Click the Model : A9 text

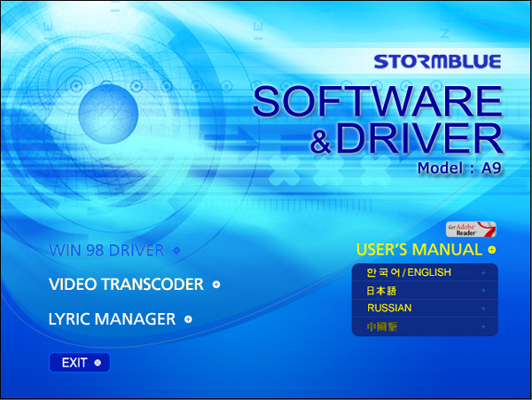(459, 168)
